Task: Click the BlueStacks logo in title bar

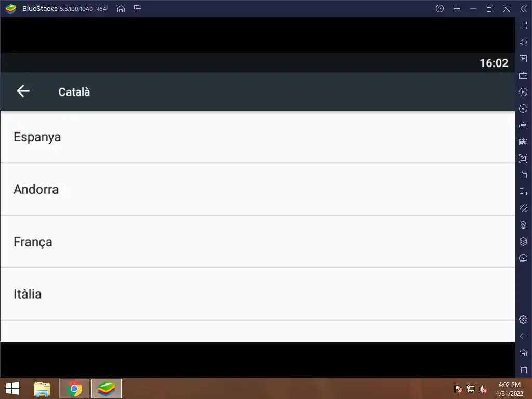Action: point(11,9)
